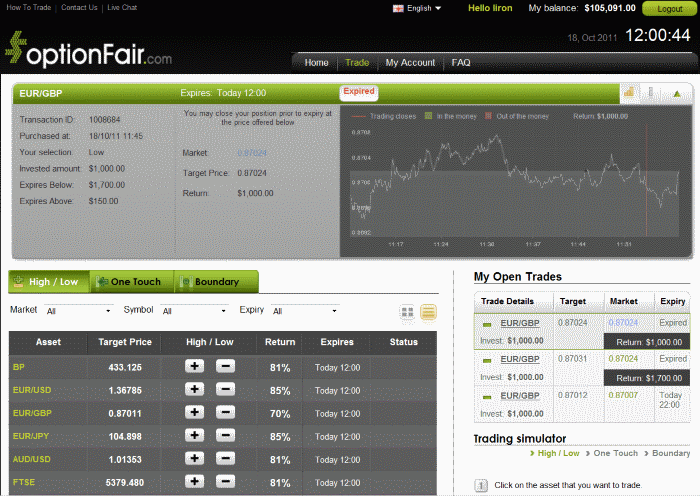
Task: Click the minus (Low) button for EUR/GBP
Action: click(225, 413)
